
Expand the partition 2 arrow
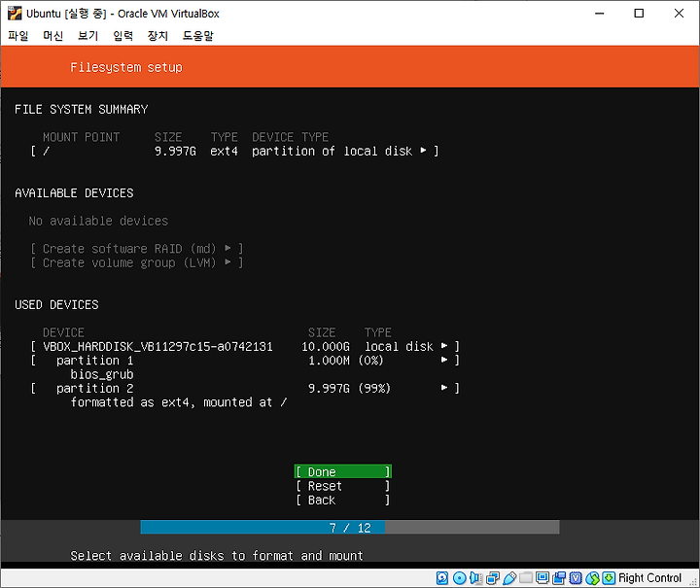coord(444,388)
